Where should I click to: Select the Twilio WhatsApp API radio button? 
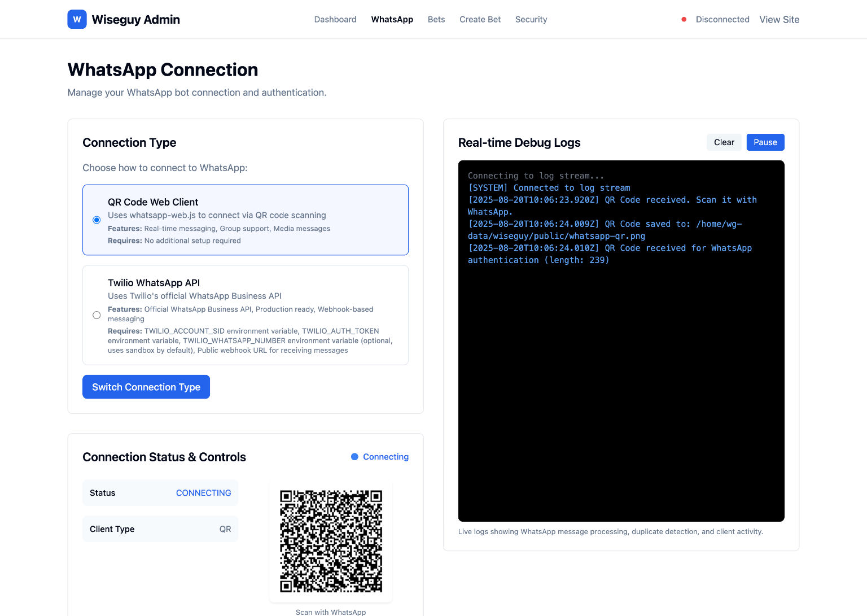pyautogui.click(x=97, y=315)
